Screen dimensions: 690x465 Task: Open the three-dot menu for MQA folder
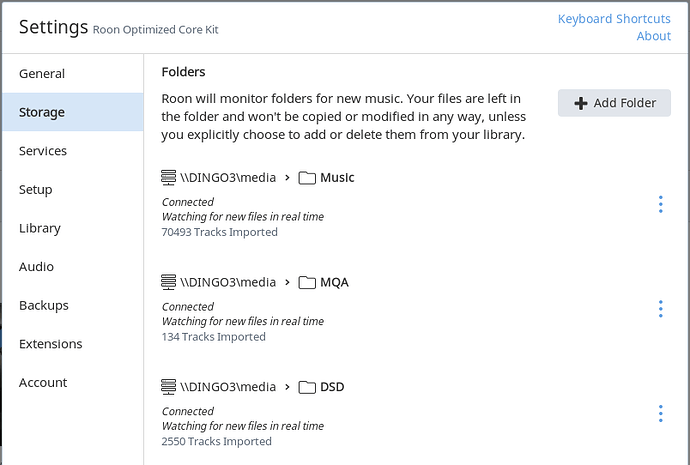661,309
